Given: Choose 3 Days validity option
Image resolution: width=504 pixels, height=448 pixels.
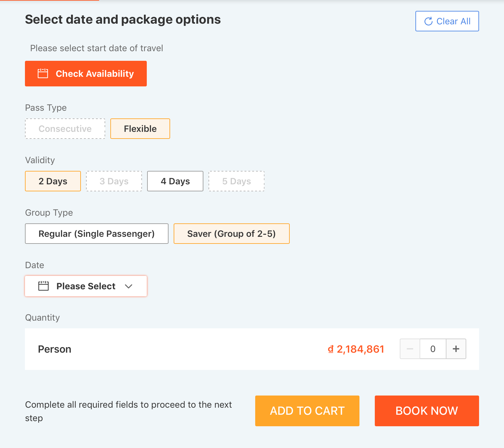Looking at the screenshot, I should [114, 181].
